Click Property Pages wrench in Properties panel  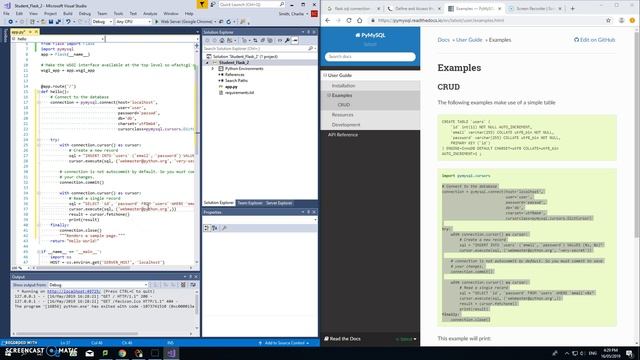[x=224, y=228]
